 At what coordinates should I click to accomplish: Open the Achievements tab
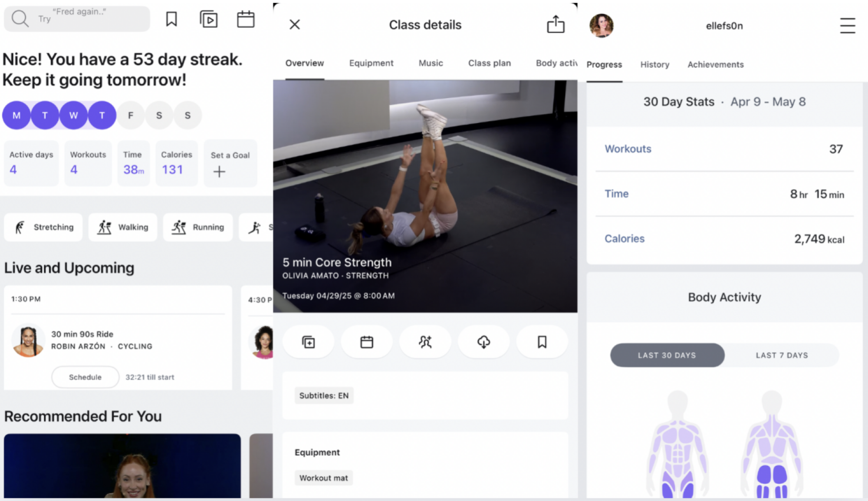(x=715, y=65)
